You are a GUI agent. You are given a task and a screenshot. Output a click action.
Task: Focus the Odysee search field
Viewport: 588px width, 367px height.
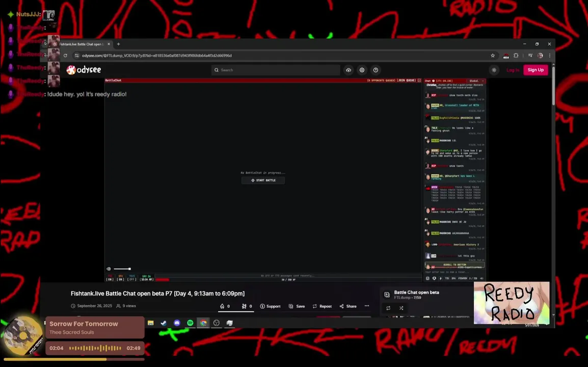276,70
